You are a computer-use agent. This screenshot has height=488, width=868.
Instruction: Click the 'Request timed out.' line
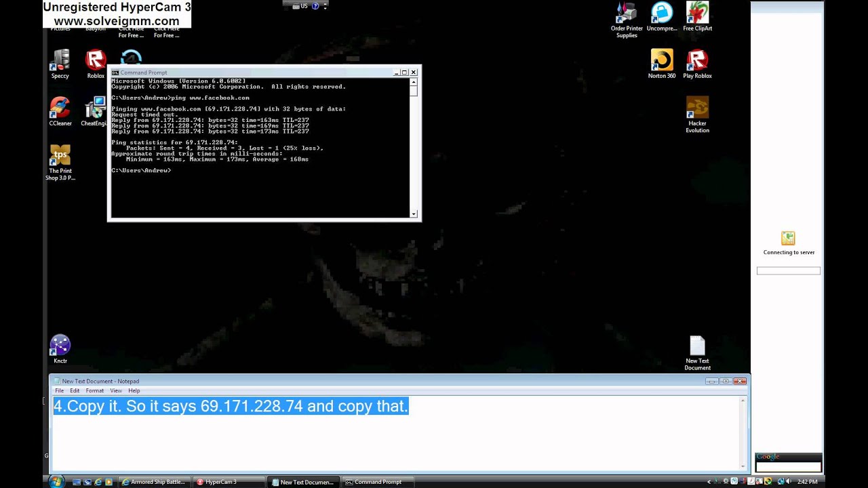pos(144,115)
